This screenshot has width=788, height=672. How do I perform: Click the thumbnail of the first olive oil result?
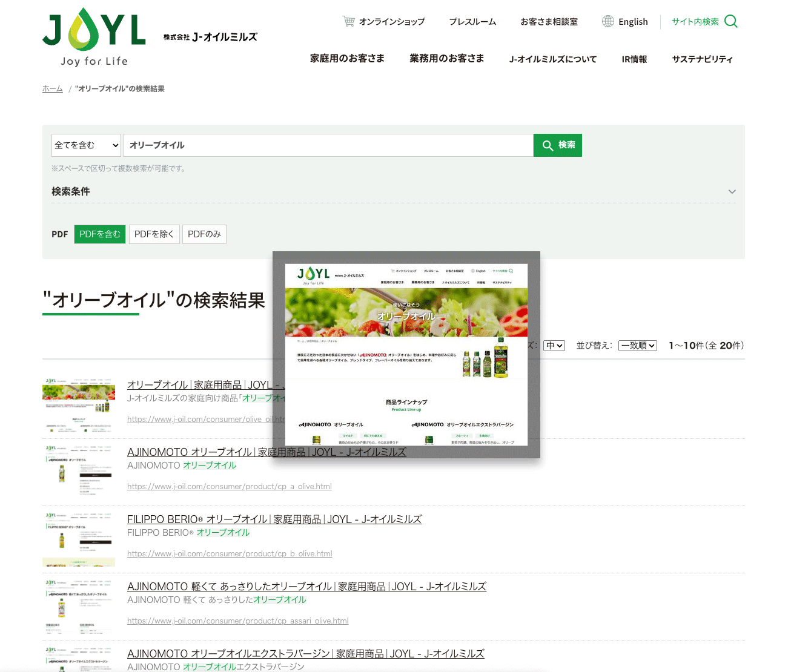(79, 405)
